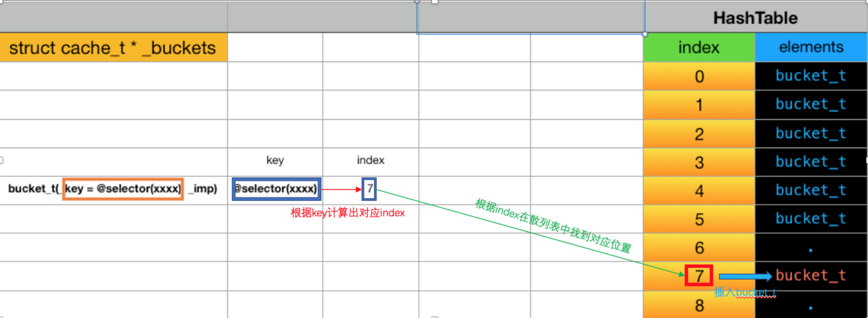Select the index label above the blue-boxed 7
The height and width of the screenshot is (318, 868).
point(370,160)
